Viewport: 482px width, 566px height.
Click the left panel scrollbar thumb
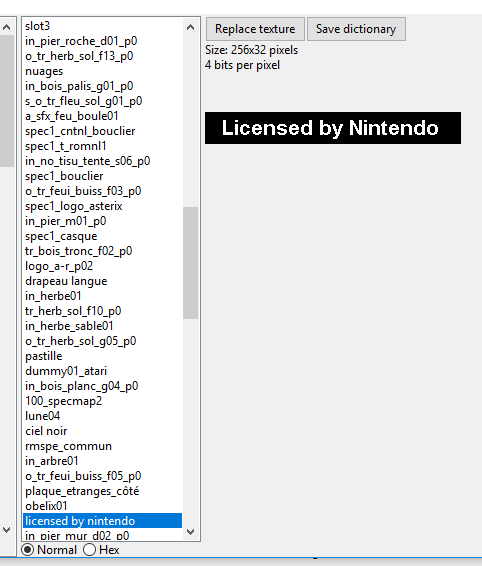coord(6,101)
